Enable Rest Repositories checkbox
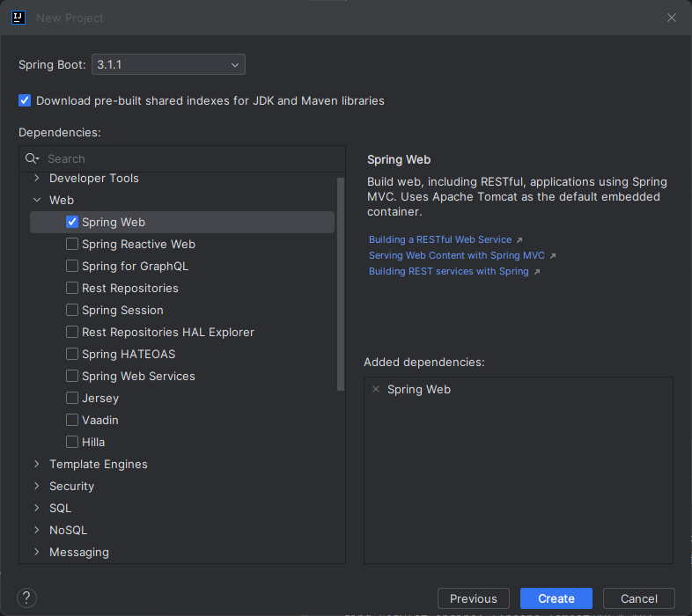The image size is (692, 616). point(72,288)
